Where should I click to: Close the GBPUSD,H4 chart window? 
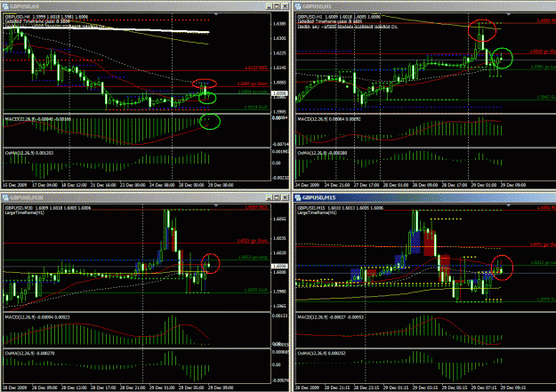coord(285,6)
